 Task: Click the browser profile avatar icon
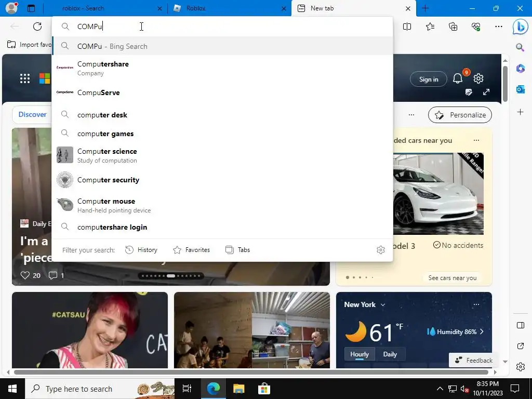pos(11,8)
